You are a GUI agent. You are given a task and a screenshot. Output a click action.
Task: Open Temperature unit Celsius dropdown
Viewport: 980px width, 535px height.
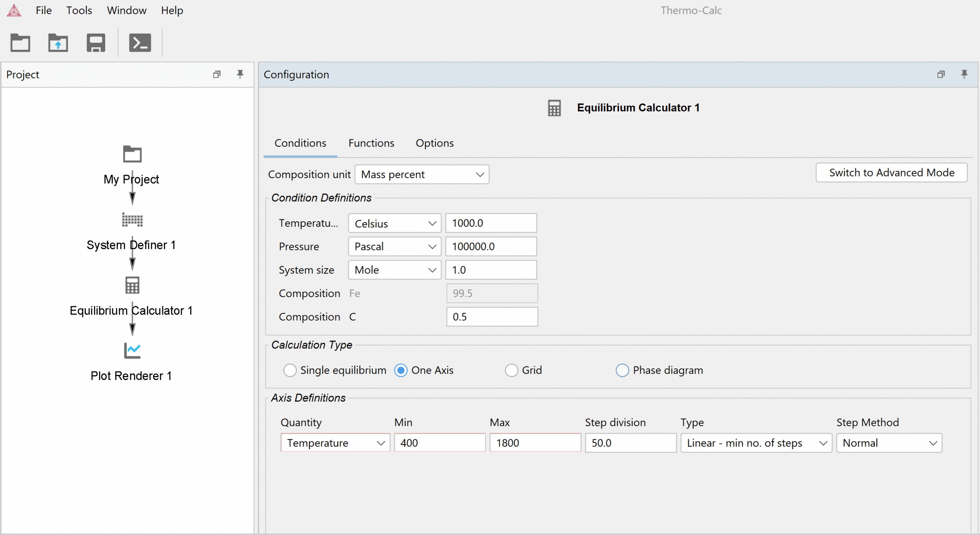pos(394,223)
